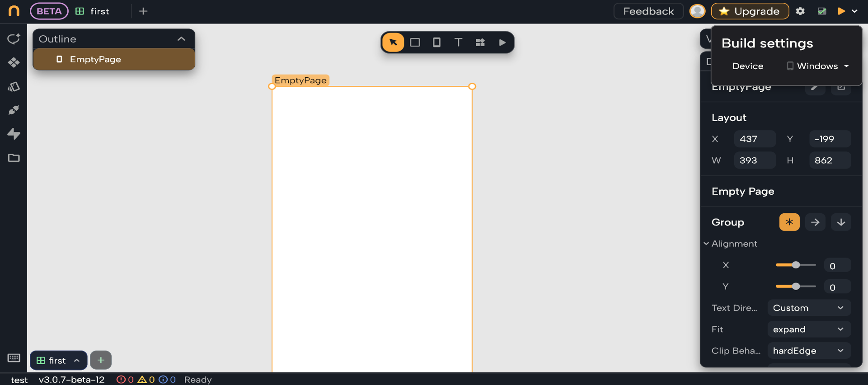Click the preview play tool in toolbar
The image size is (868, 385).
point(502,42)
